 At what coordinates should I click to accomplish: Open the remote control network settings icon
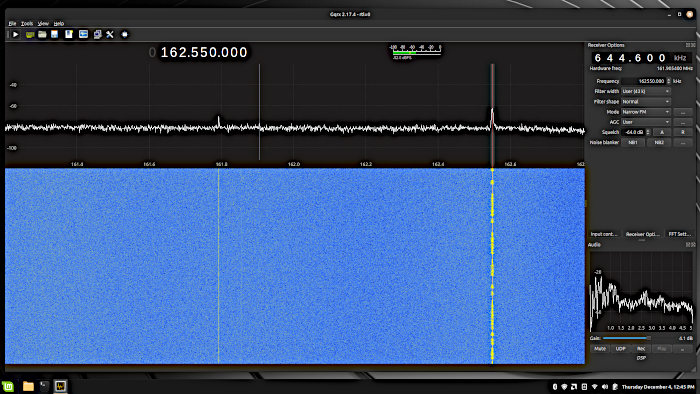click(x=97, y=34)
